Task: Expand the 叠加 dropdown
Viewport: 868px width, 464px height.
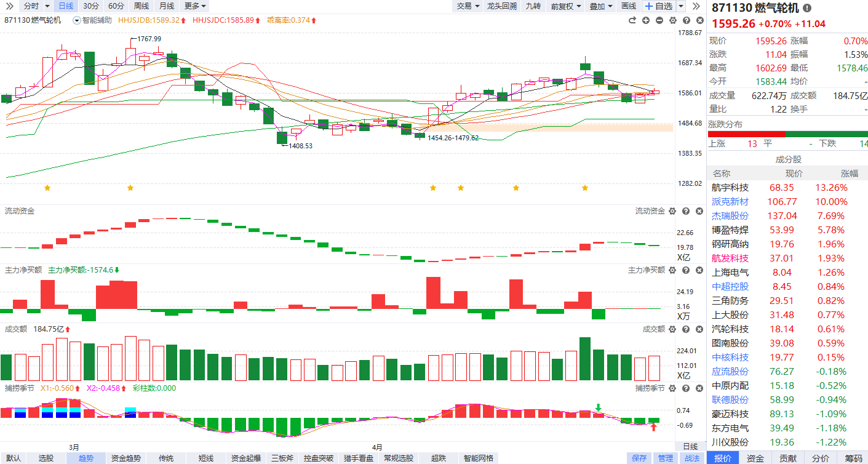Action: pos(600,6)
